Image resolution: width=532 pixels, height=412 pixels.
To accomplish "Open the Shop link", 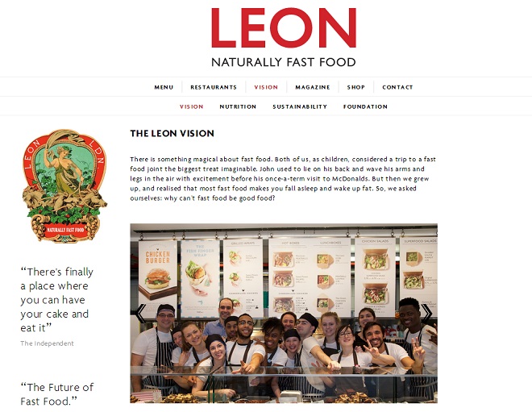I will pyautogui.click(x=356, y=87).
